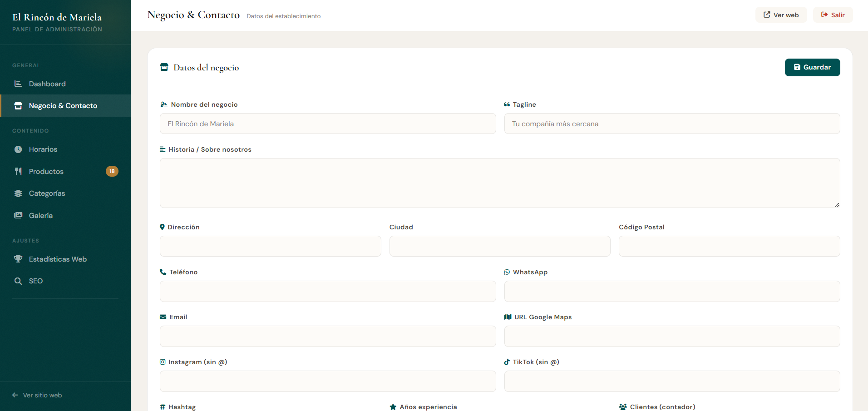The width and height of the screenshot is (868, 411).
Task: Click the store icon in Datos del negocio header
Action: coord(164,67)
